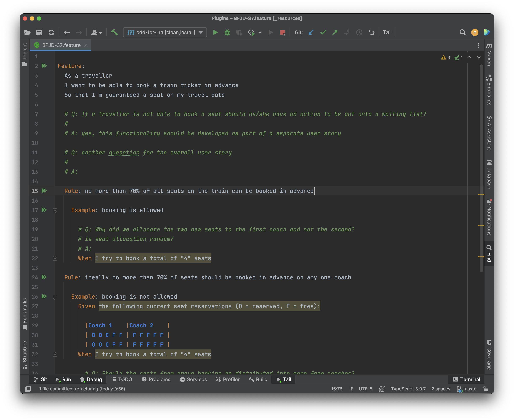
Task: Run Rule at line 15 gutter icon
Action: point(44,191)
